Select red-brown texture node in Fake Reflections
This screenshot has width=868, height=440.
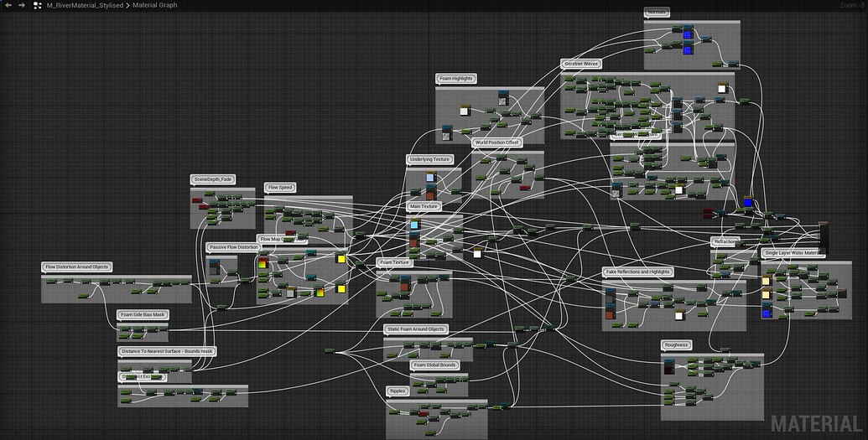[610, 313]
